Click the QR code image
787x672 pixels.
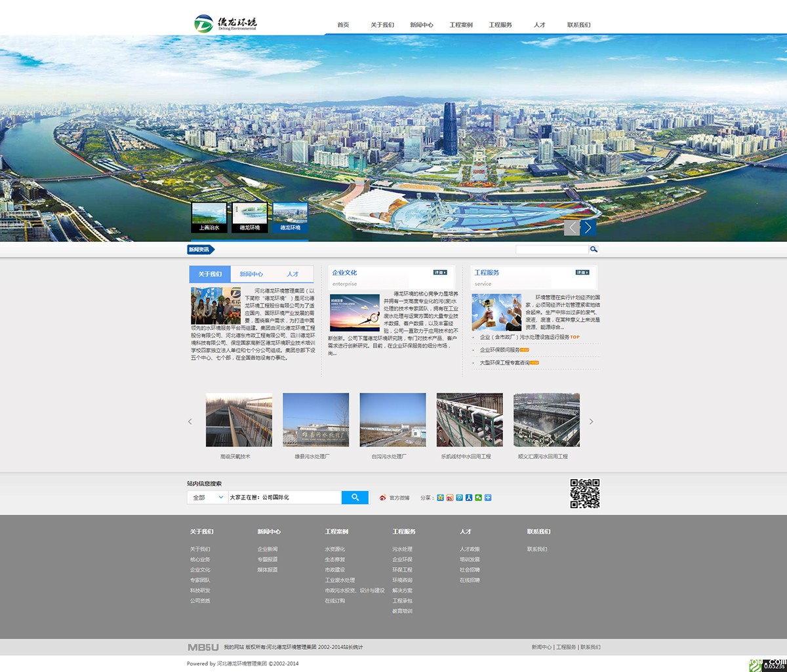tap(584, 494)
